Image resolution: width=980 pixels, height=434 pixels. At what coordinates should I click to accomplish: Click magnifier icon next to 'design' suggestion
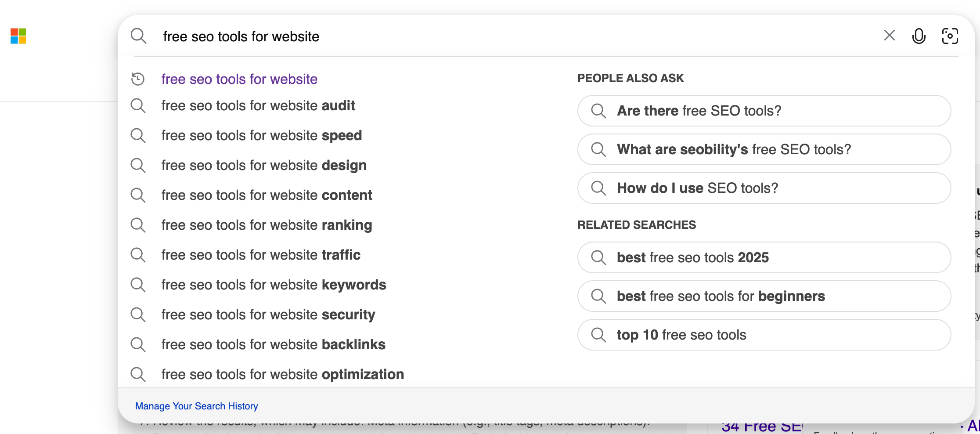coord(138,165)
